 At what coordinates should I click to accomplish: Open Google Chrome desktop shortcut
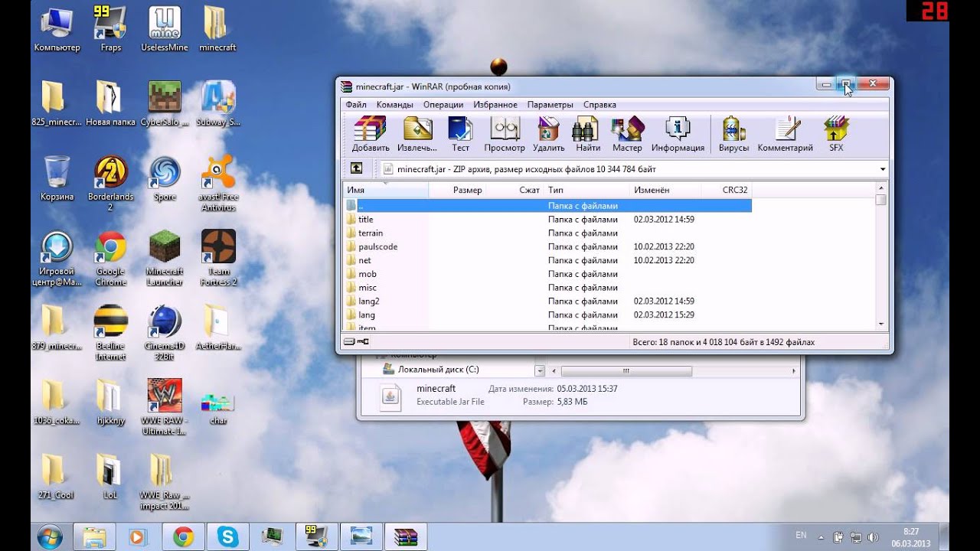coord(110,259)
